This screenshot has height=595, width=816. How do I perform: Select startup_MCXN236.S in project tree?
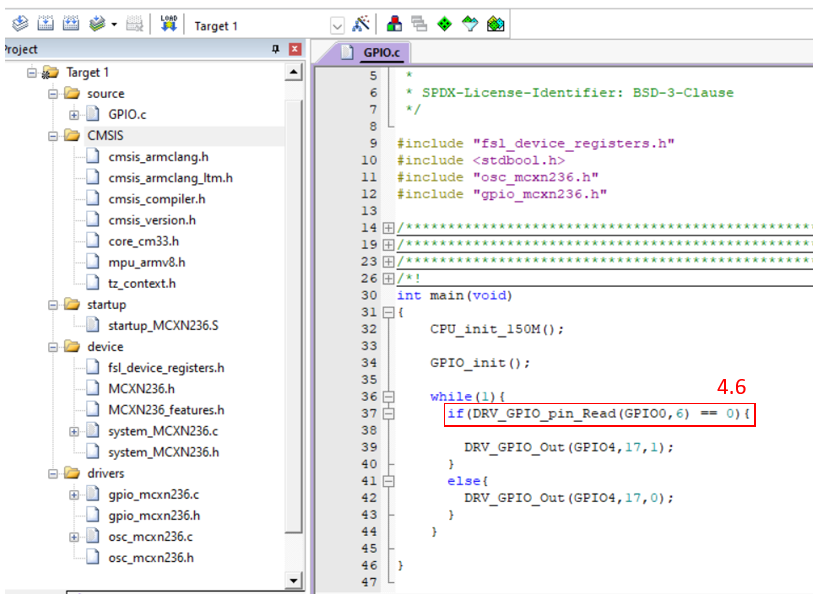(164, 326)
